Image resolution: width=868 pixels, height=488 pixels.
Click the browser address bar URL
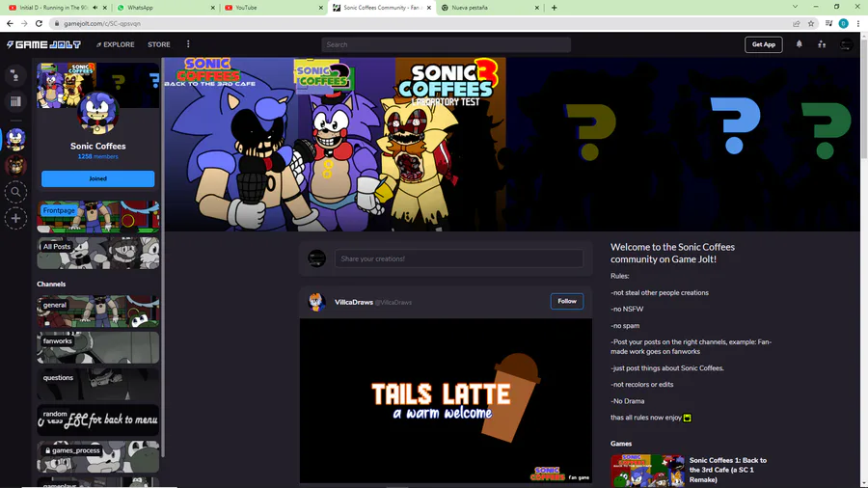[x=102, y=24]
